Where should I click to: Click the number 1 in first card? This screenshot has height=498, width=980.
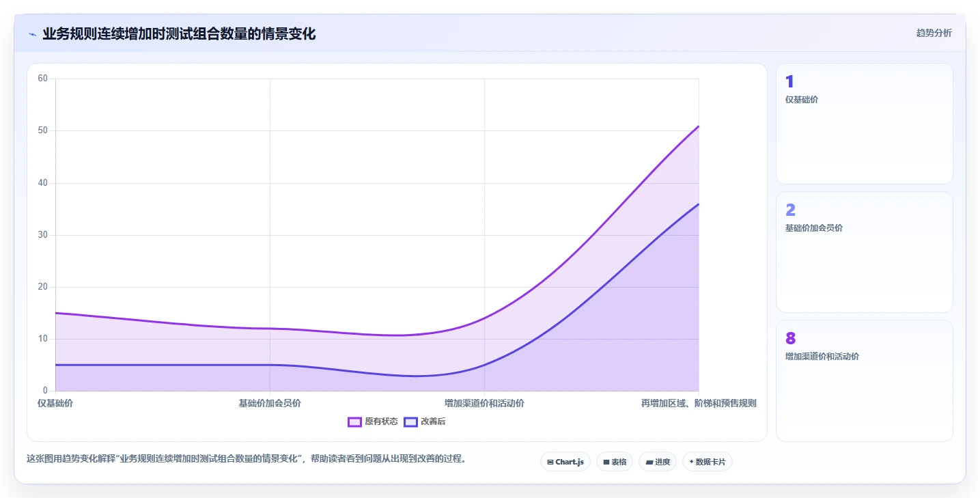[789, 82]
